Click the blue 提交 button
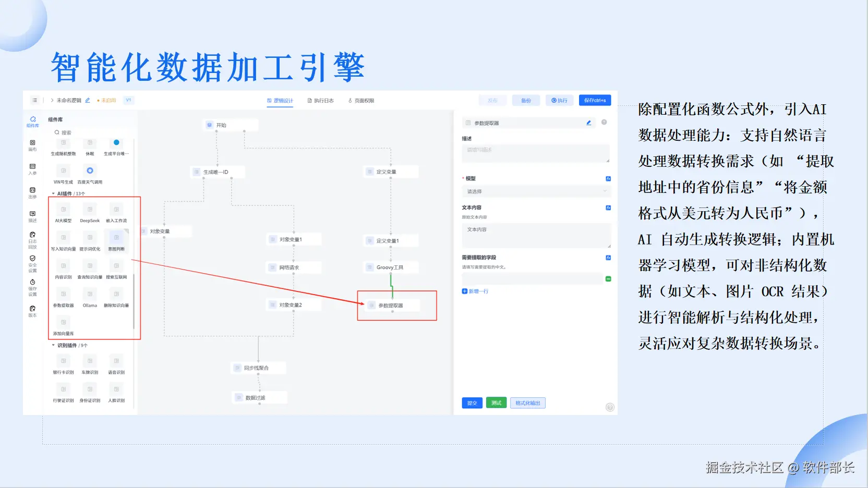The height and width of the screenshot is (488, 868). click(x=472, y=403)
